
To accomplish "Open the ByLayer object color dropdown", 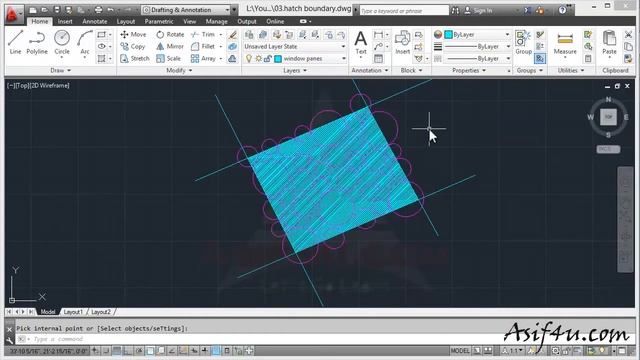I will pyautogui.click(x=477, y=35).
